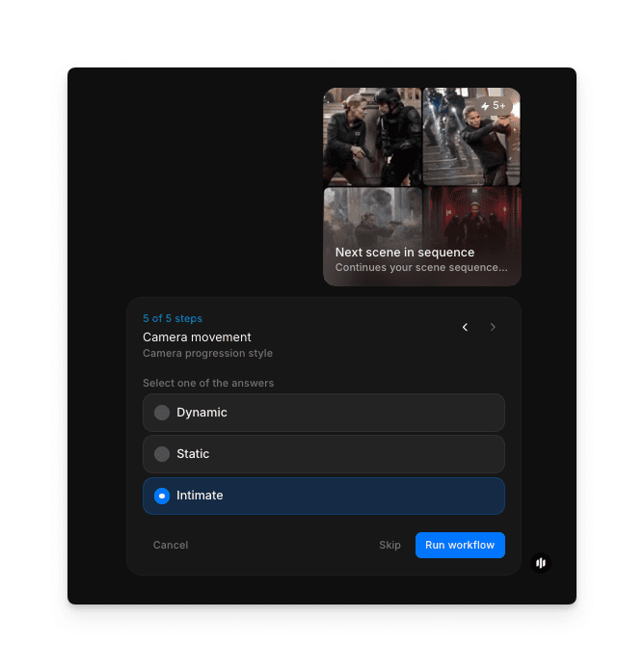Click the "Camera movement" heading
The height and width of the screenshot is (672, 644).
(x=197, y=337)
